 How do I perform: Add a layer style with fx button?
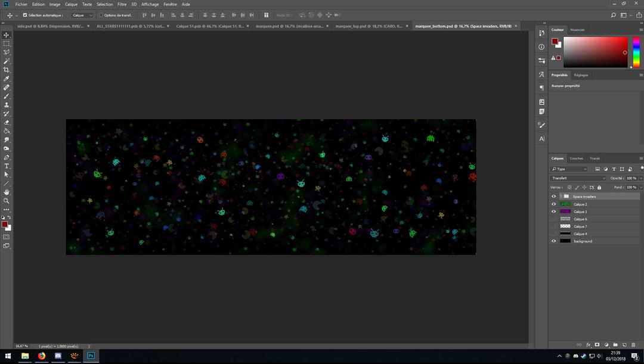click(588, 345)
